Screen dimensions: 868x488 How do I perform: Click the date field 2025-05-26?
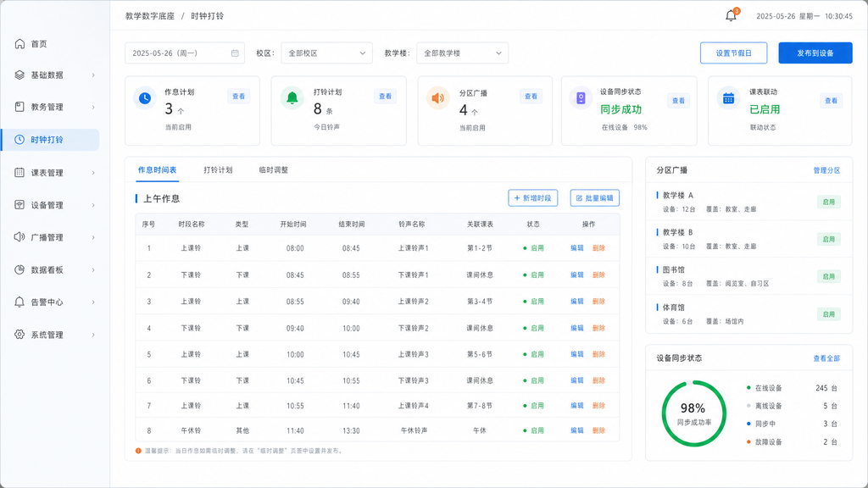184,53
